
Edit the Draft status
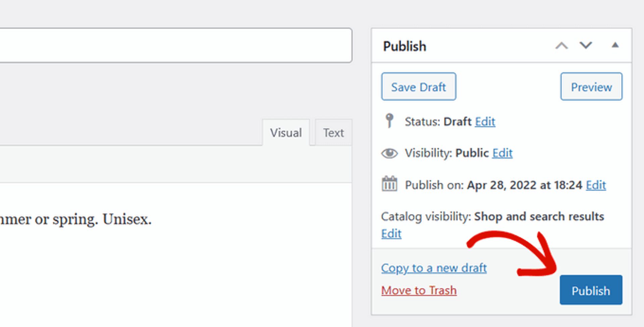[485, 122]
